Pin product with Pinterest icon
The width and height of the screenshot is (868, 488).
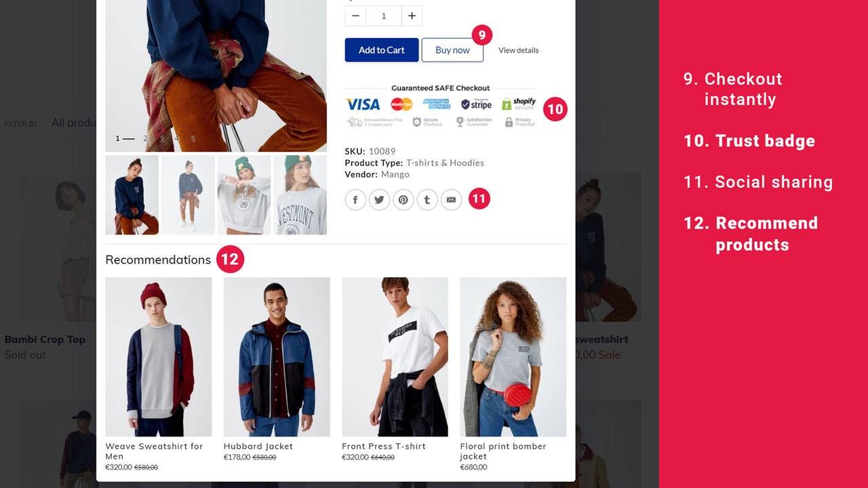point(403,200)
